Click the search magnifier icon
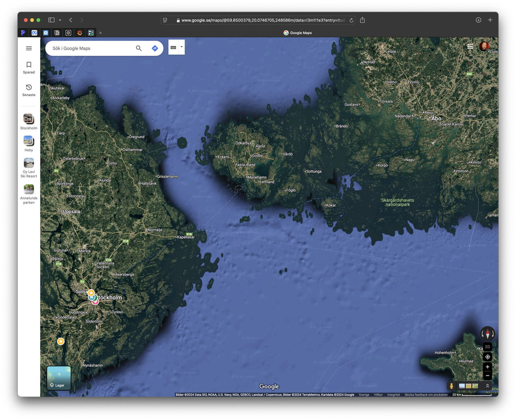 tap(139, 48)
